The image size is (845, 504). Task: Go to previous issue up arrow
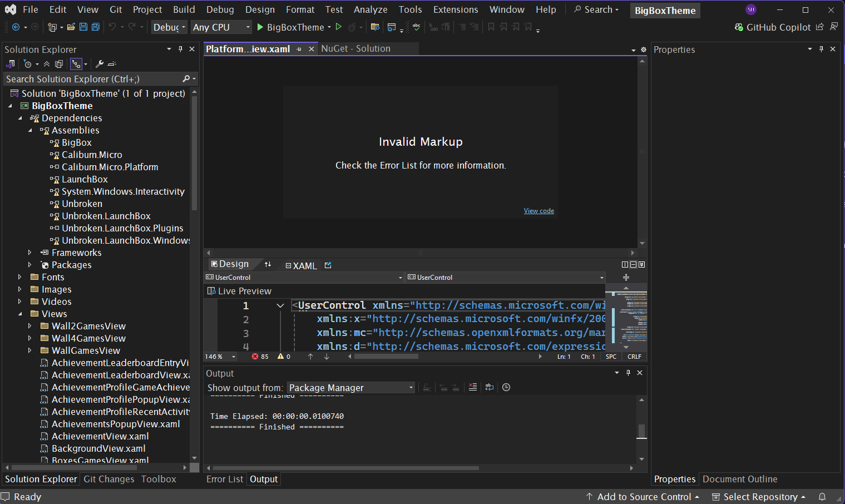coord(310,357)
